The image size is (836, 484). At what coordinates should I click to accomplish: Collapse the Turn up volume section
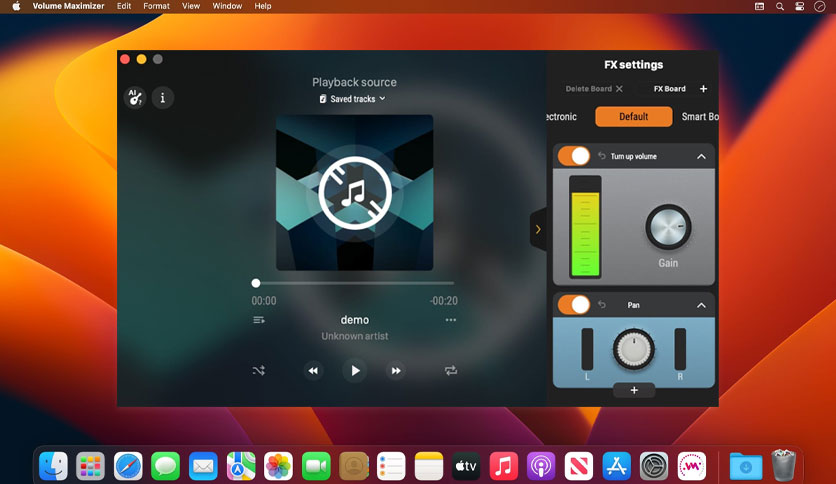(x=701, y=157)
